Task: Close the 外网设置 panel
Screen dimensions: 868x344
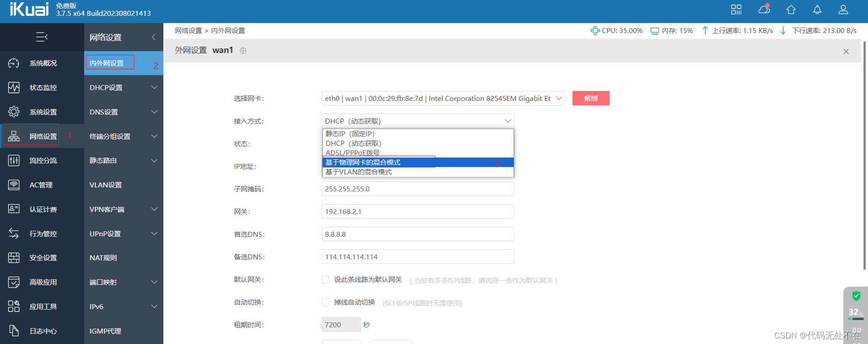Action: (x=846, y=52)
